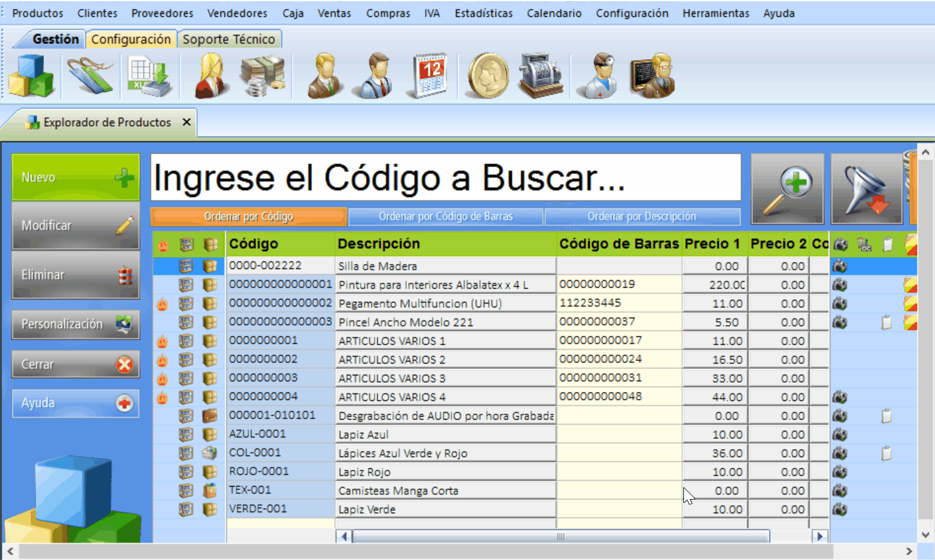The height and width of the screenshot is (560, 935).
Task: Click the price tags toolbar icon
Action: [x=90, y=75]
